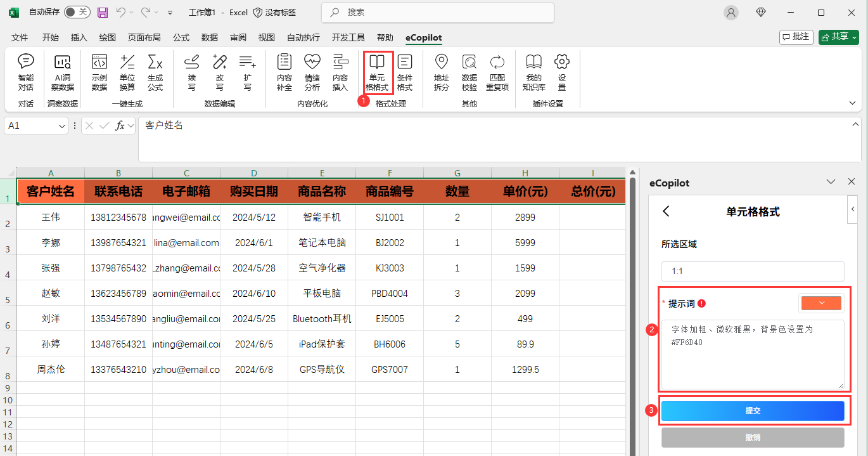The width and height of the screenshot is (868, 456).
Task: Open the 智能对话 chat tool
Action: click(25, 72)
